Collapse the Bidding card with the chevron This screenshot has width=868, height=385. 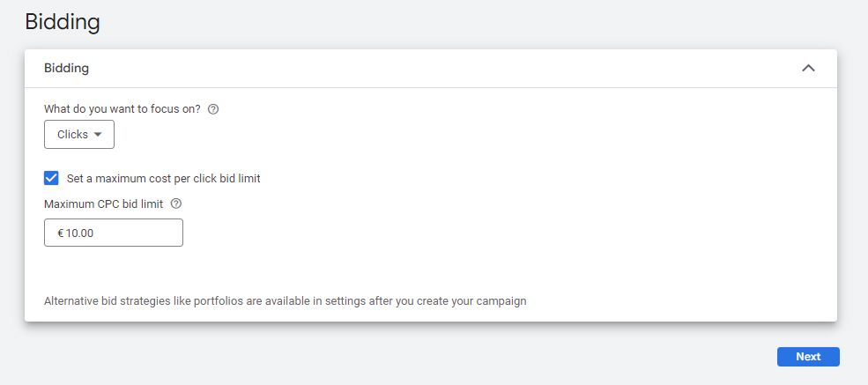[808, 68]
